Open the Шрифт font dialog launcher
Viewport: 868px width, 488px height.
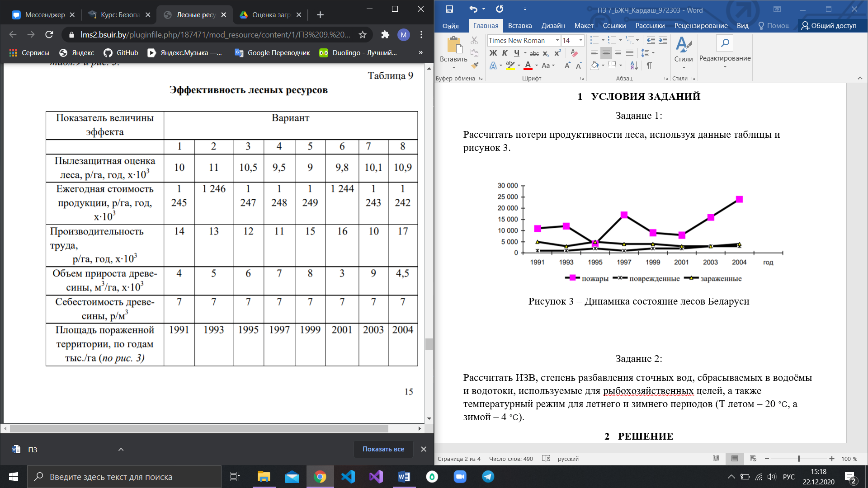582,79
